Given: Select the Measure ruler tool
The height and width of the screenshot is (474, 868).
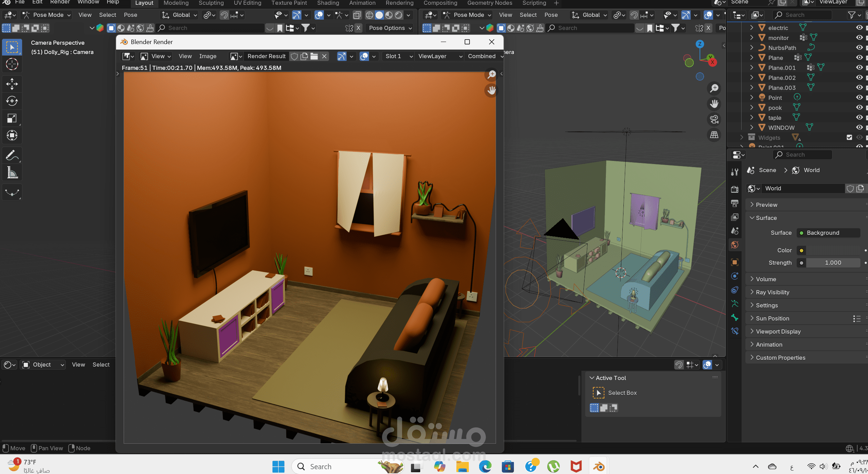Looking at the screenshot, I should (x=12, y=173).
